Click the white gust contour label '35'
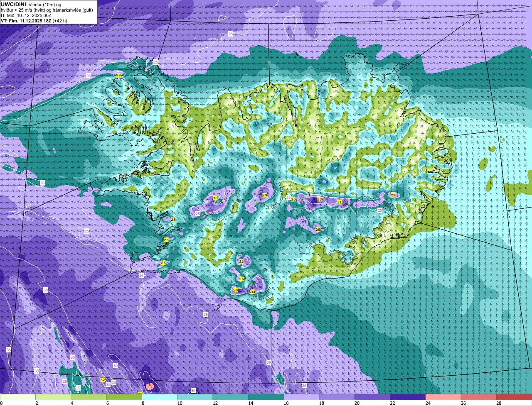Image resolution: width=532 pixels, height=406 pixels. [x=9, y=350]
